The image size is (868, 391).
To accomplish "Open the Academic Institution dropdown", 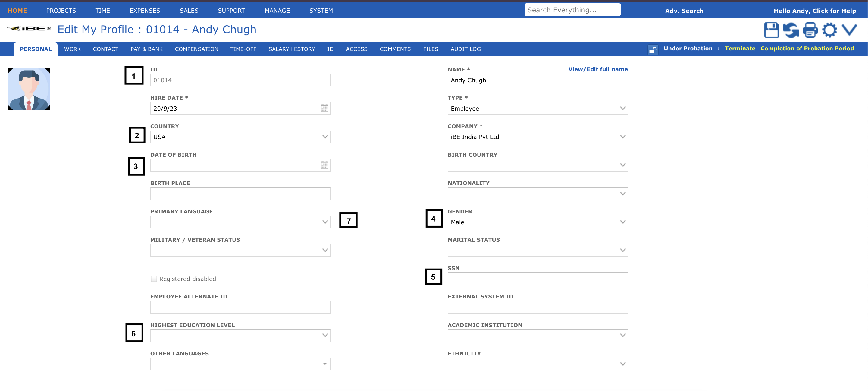I will tap(537, 336).
